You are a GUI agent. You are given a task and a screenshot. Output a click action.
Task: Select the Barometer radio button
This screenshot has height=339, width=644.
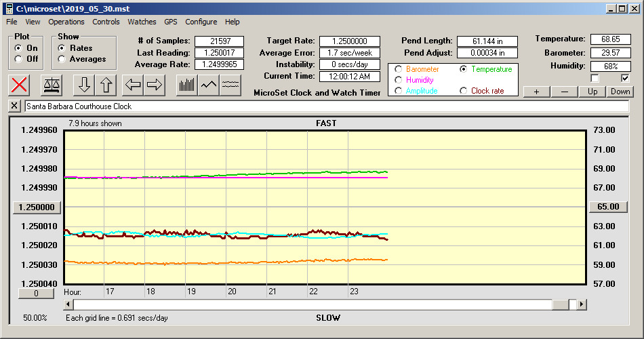coord(398,69)
